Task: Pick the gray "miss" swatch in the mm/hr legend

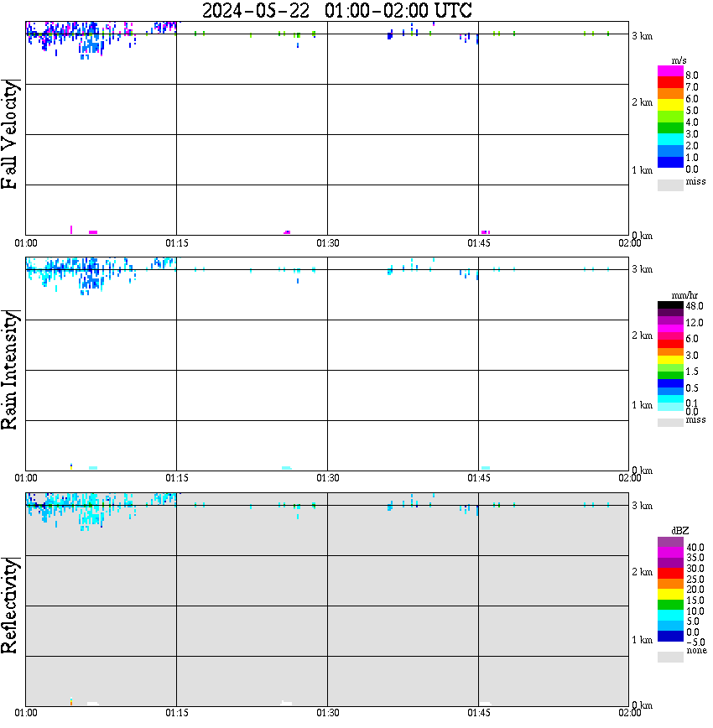Action: point(670,423)
